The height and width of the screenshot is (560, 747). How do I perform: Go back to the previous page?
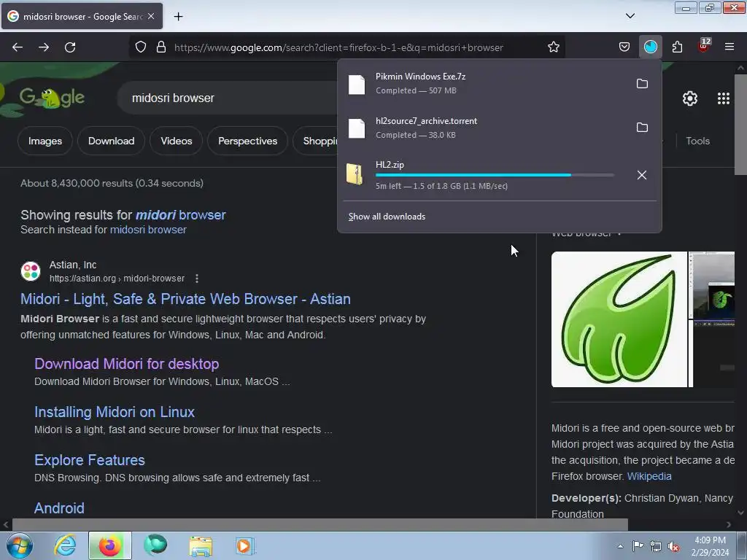pyautogui.click(x=18, y=47)
